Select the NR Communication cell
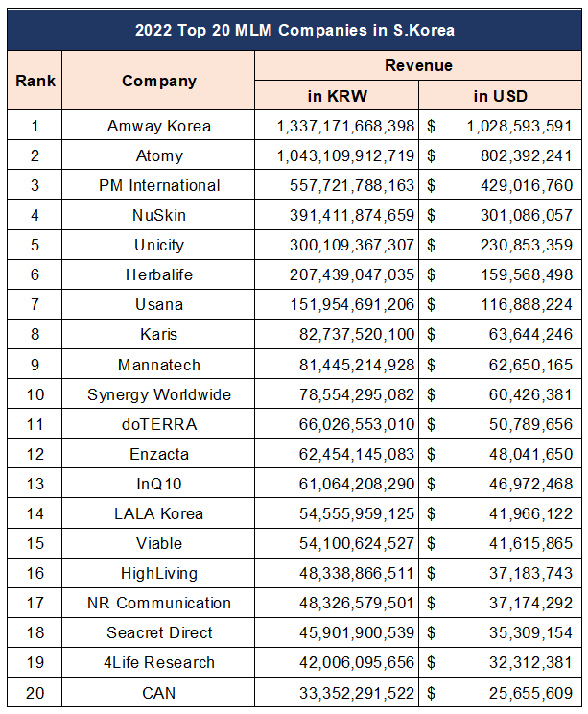 pos(159,603)
